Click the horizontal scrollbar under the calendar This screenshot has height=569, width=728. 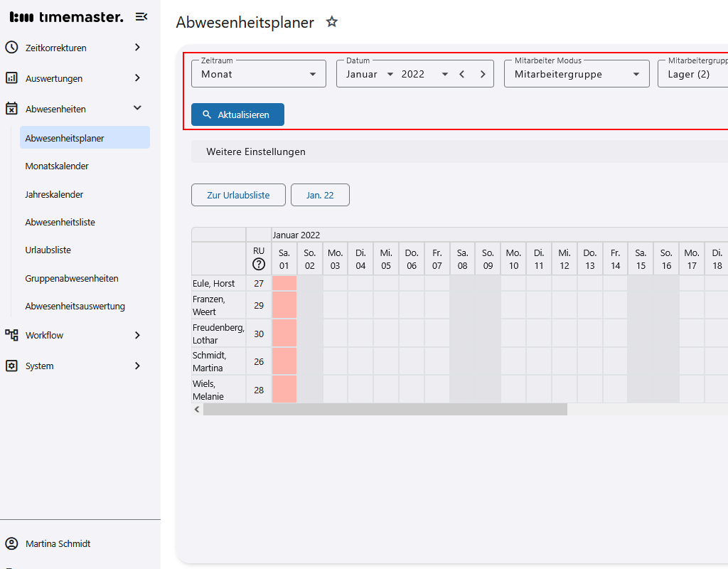coord(385,410)
